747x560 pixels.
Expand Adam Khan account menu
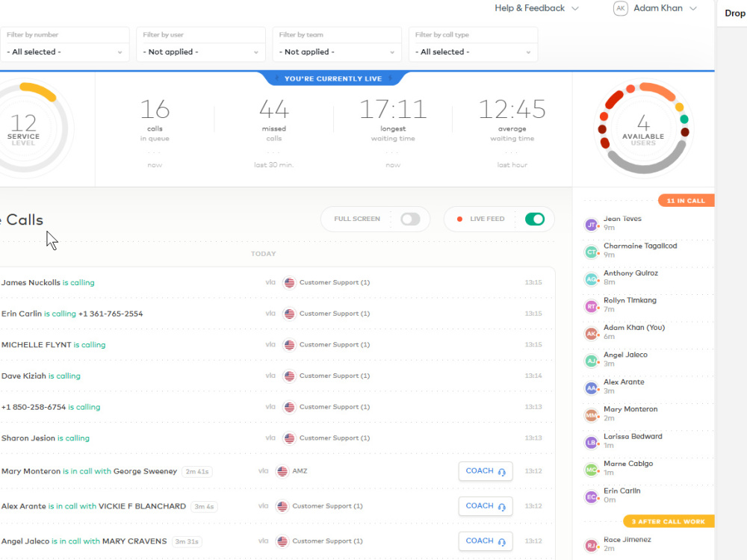(x=665, y=8)
